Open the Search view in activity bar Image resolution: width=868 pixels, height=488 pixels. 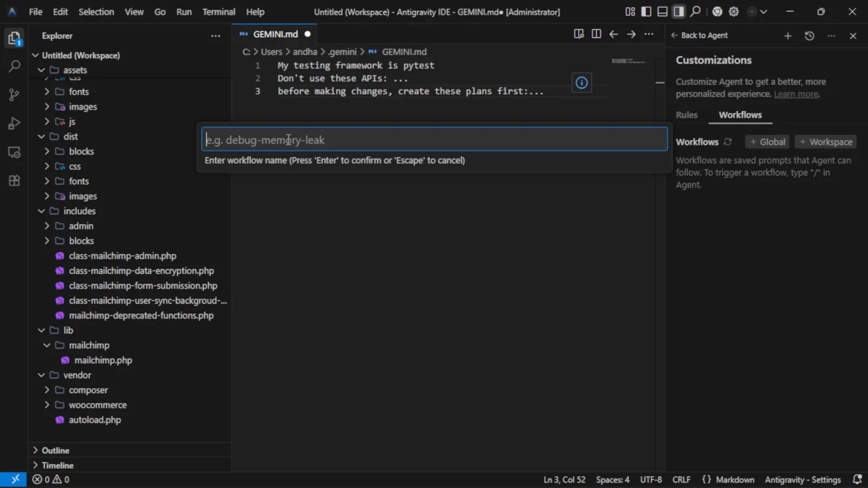coord(14,67)
